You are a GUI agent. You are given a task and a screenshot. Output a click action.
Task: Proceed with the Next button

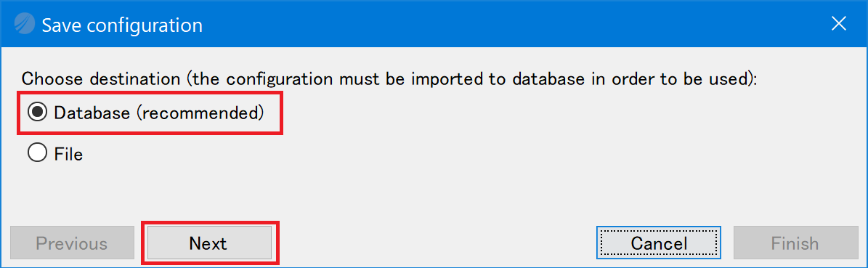point(208,243)
